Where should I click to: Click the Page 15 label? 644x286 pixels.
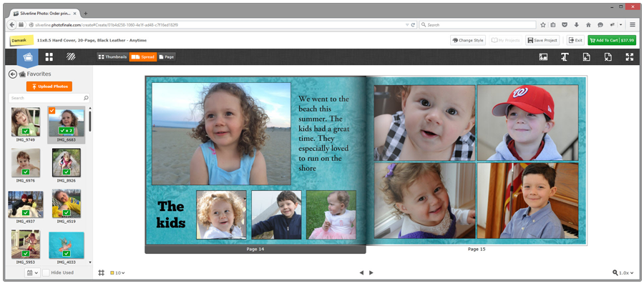pyautogui.click(x=477, y=249)
